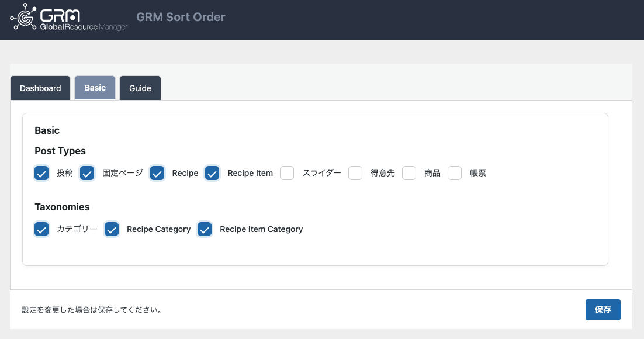Screen dimensions: 644x339
Task: Click the blue 保存 save button
Action: point(603,309)
